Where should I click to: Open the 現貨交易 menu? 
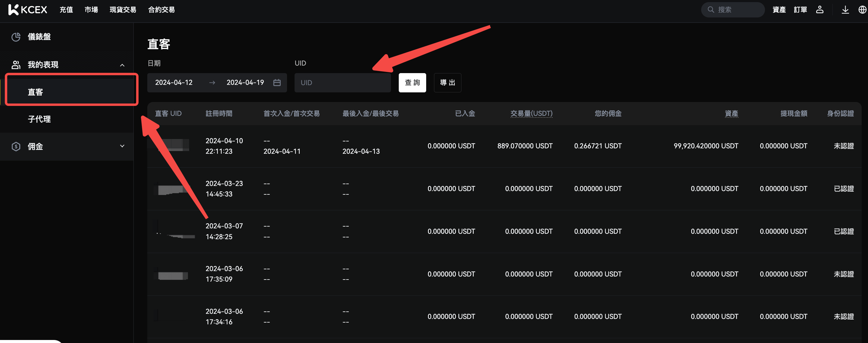pyautogui.click(x=123, y=10)
